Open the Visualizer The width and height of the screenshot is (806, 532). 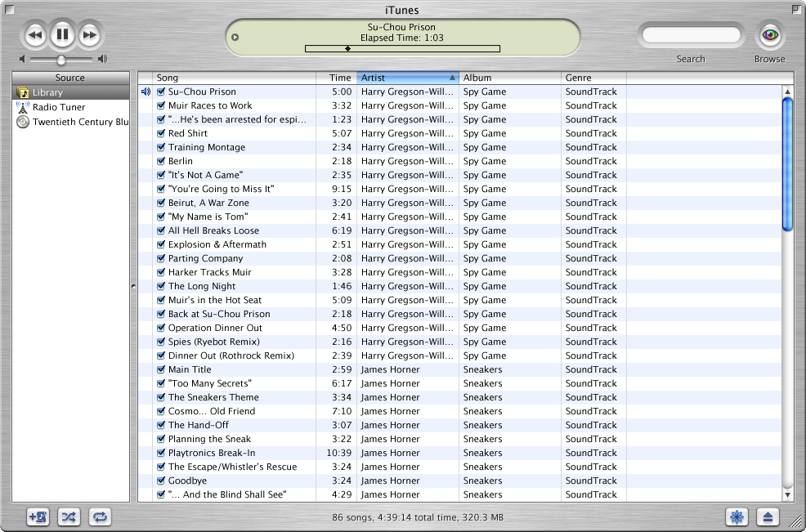click(737, 516)
